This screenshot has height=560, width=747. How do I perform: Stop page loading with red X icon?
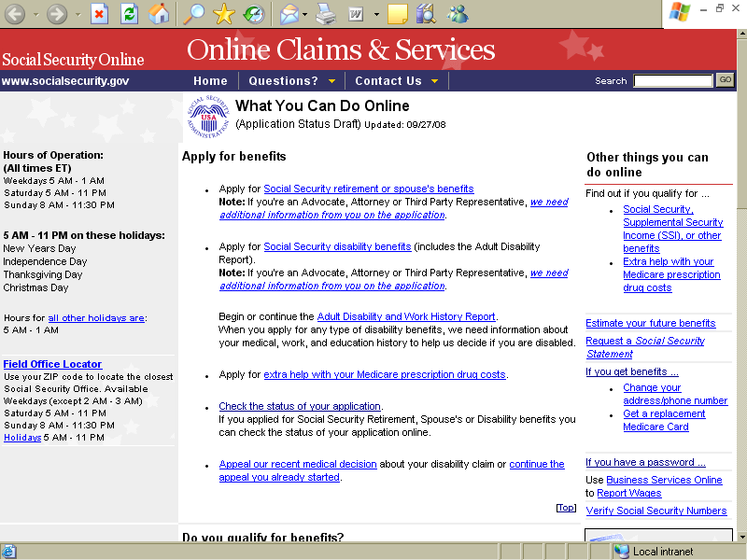[99, 14]
